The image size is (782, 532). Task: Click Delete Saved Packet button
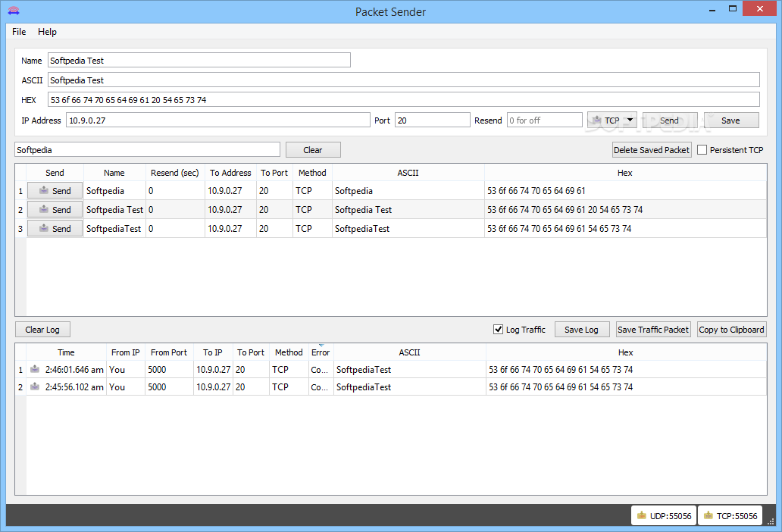click(x=652, y=149)
